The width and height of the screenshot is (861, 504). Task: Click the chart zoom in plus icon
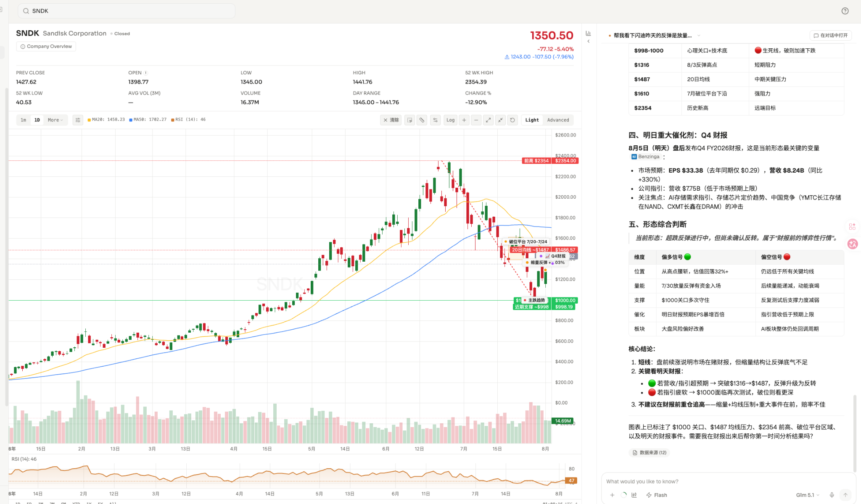[464, 120]
